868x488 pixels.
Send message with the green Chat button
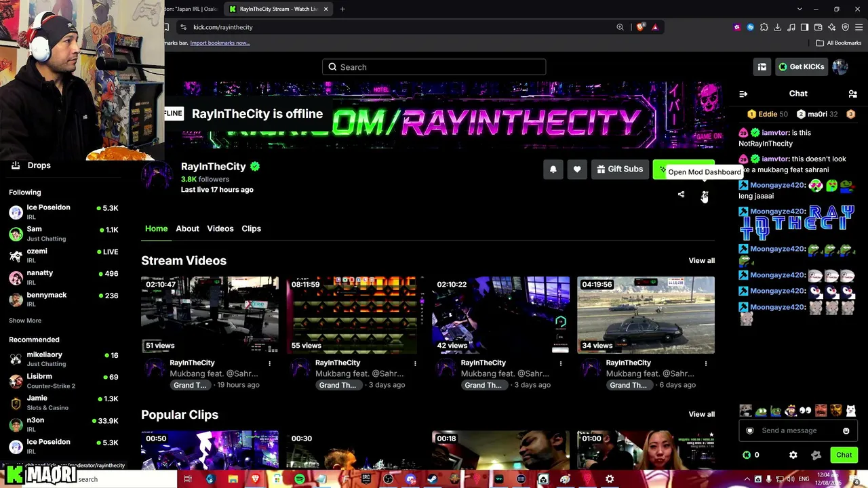[x=844, y=455]
